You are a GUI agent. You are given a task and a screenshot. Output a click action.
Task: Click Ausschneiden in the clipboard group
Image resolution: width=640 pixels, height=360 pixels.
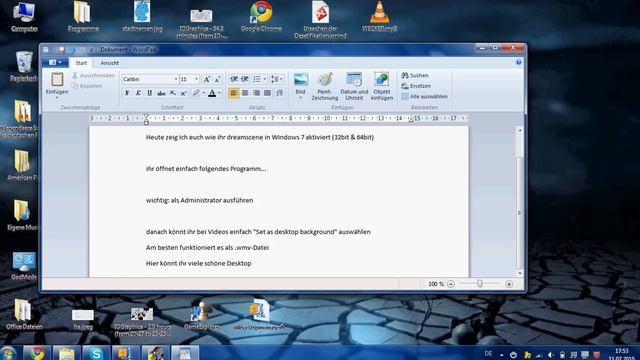coord(93,76)
